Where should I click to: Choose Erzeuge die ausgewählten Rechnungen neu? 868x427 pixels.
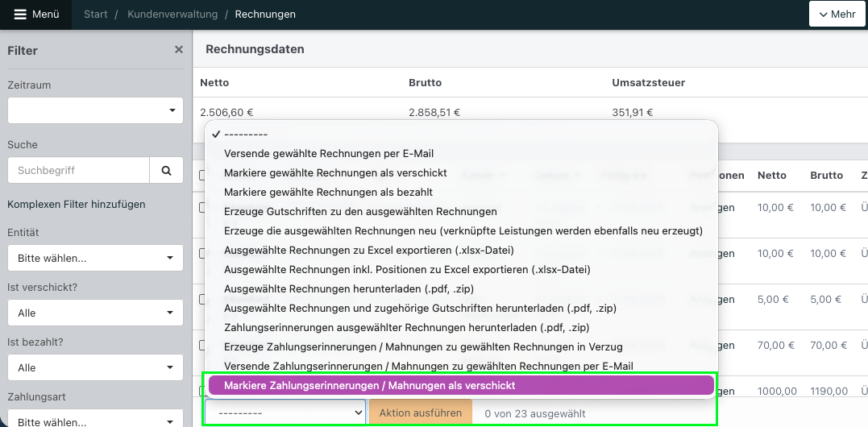461,230
